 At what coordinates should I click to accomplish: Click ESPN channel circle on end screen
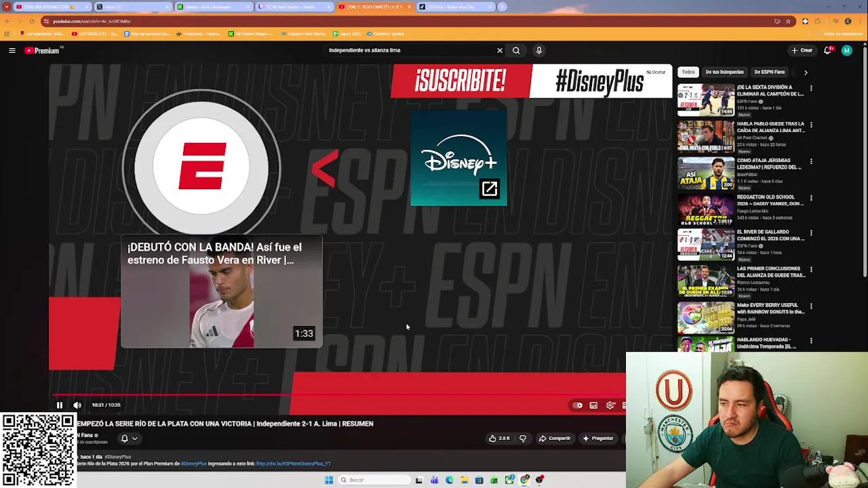pos(202,165)
